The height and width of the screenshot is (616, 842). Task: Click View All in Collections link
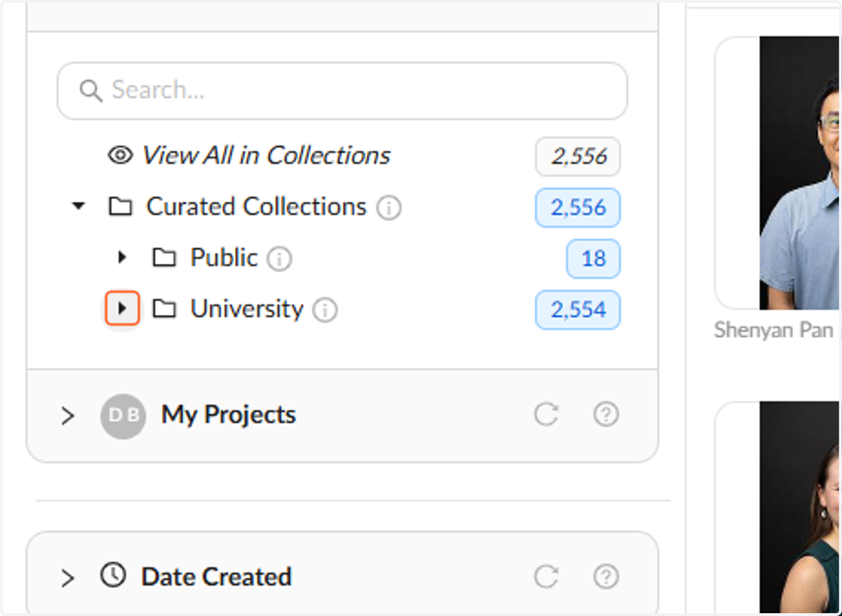[x=266, y=155]
